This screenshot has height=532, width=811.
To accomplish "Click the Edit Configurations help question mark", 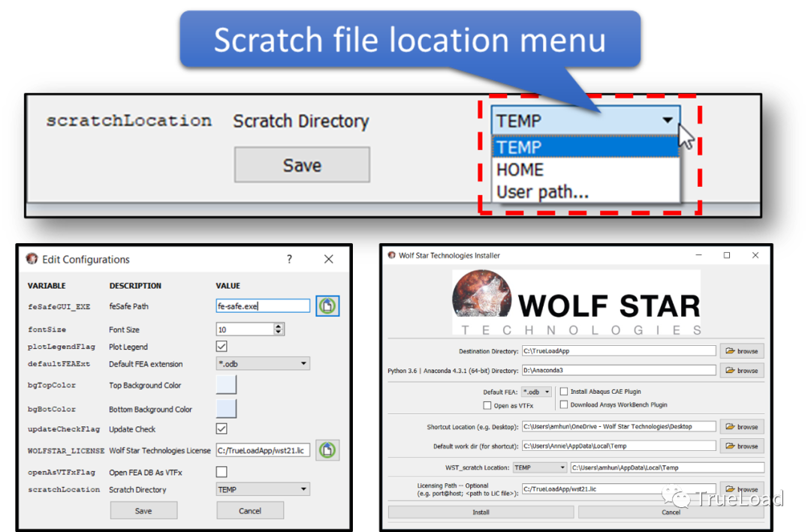I will click(289, 259).
